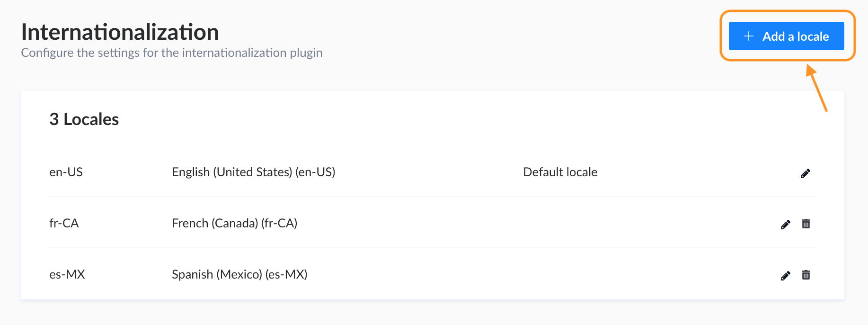Edit the es-MX locale using the pencil icon
868x325 pixels.
point(786,275)
